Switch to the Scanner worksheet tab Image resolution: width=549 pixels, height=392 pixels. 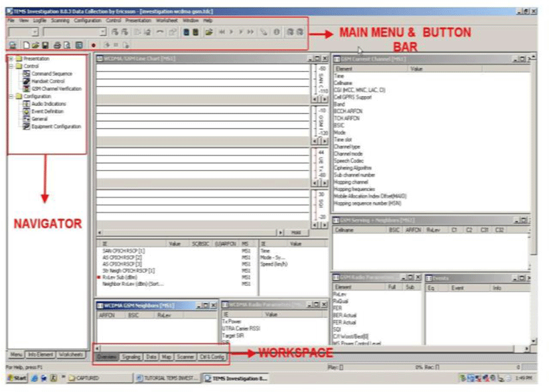[x=185, y=357]
